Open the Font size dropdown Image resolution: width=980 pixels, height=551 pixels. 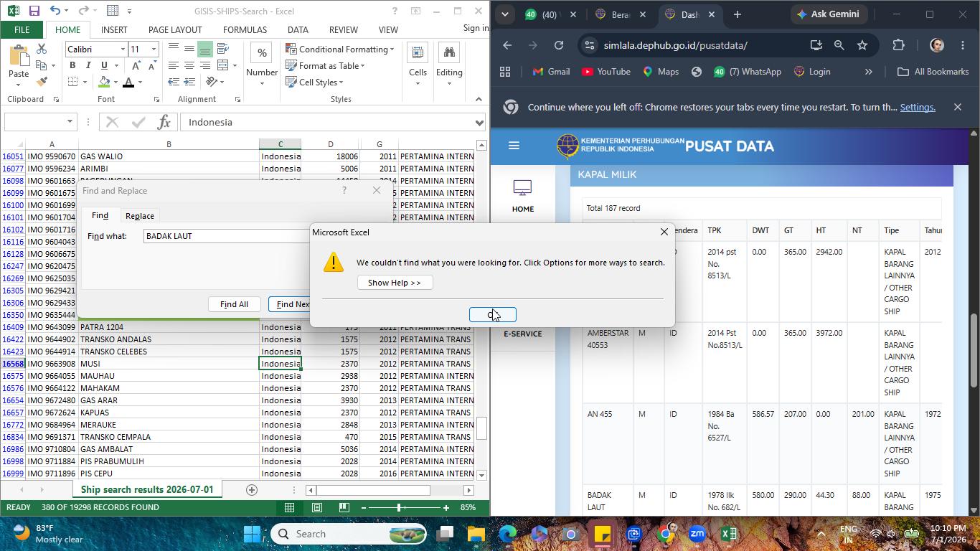[x=154, y=49]
